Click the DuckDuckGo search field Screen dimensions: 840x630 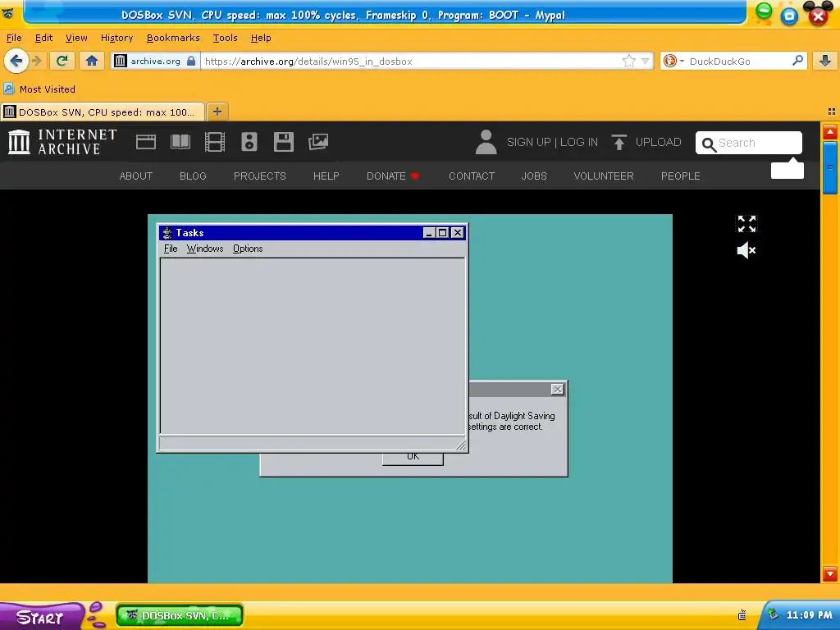tap(738, 61)
